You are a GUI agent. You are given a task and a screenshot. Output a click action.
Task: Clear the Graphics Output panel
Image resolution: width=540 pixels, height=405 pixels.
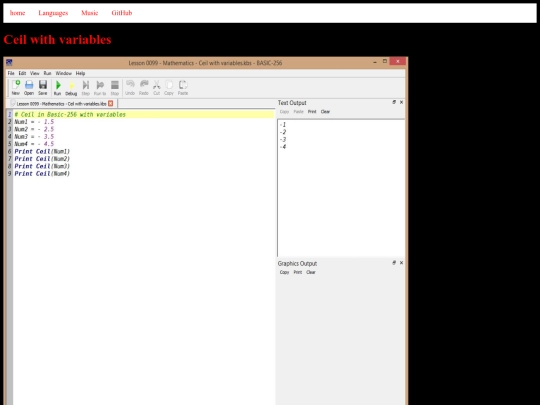click(x=311, y=272)
